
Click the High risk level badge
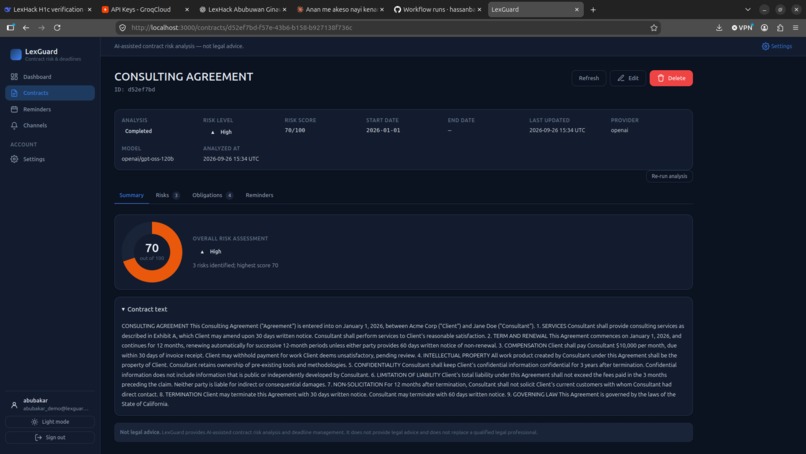(221, 132)
